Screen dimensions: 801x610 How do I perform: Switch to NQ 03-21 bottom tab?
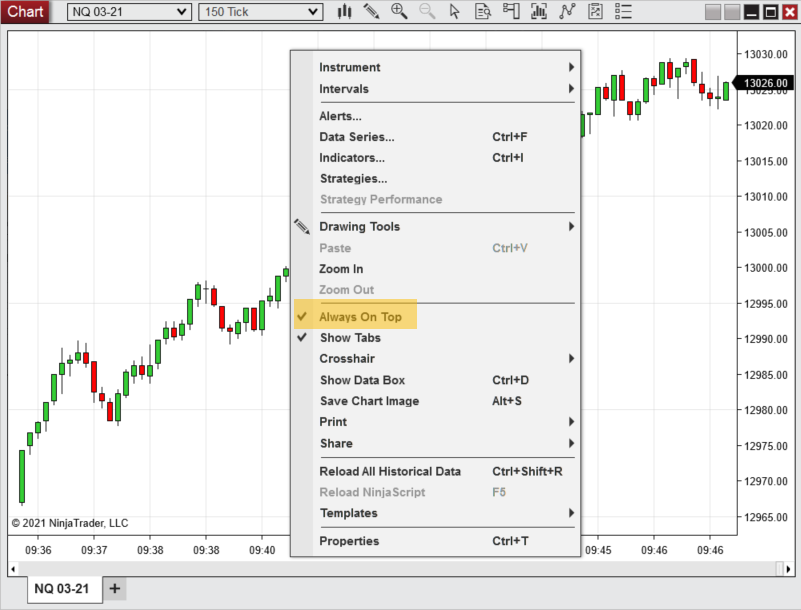[64, 589]
